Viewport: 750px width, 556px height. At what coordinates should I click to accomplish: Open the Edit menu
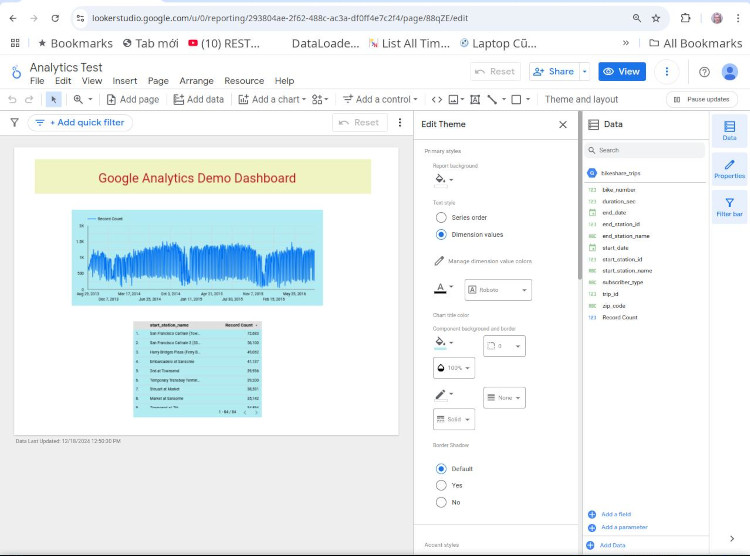(x=63, y=81)
